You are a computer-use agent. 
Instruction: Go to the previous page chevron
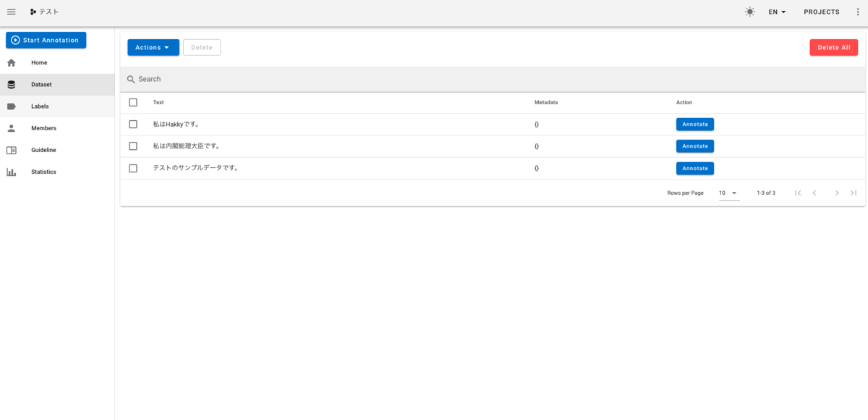tap(814, 193)
